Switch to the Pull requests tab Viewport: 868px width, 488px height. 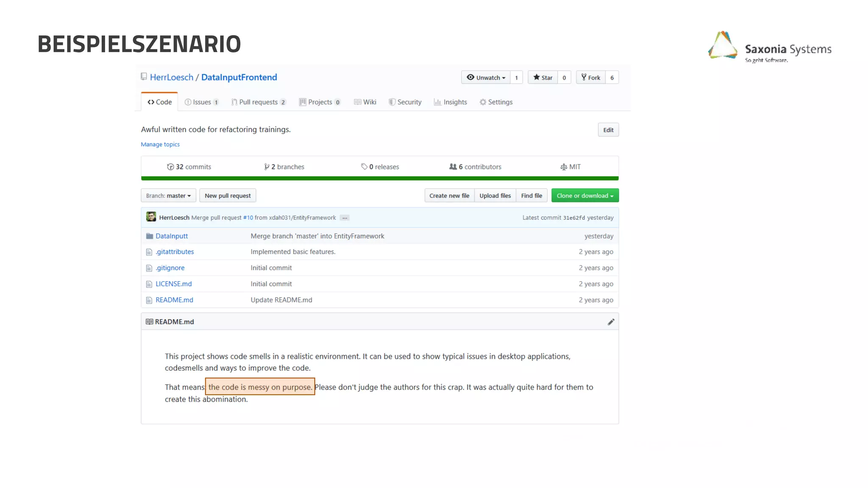click(258, 102)
